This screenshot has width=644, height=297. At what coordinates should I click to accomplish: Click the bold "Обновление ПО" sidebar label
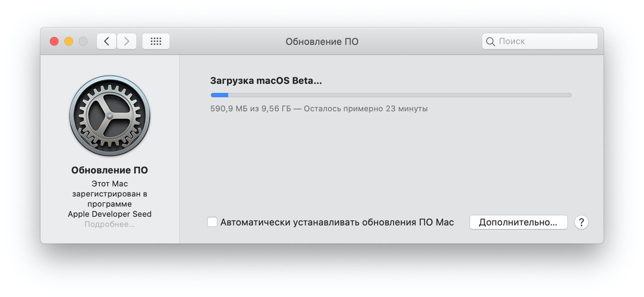[x=110, y=170]
